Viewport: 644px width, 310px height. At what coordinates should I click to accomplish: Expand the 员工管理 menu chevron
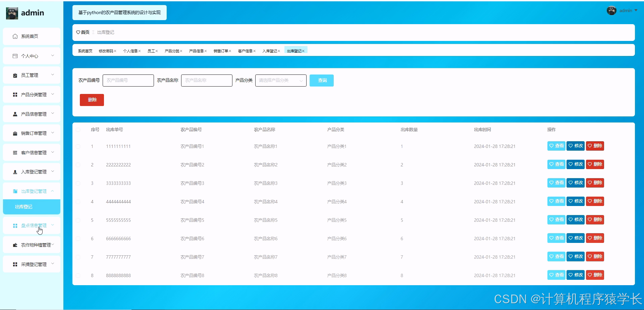[x=53, y=74]
